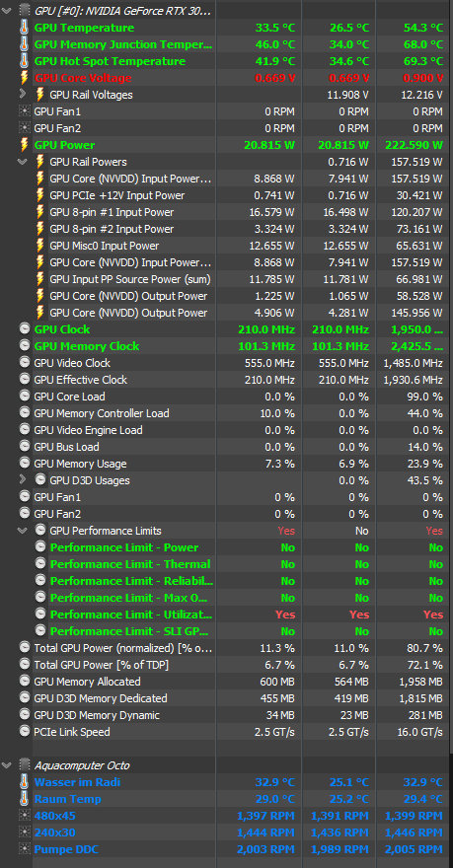Click the 12.216 V rail voltage maximum
The width and height of the screenshot is (453, 868).
pyautogui.click(x=422, y=95)
